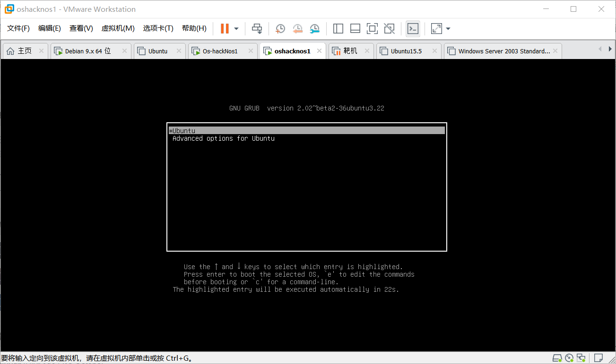Toggle the thumbnail bar icon

click(355, 29)
